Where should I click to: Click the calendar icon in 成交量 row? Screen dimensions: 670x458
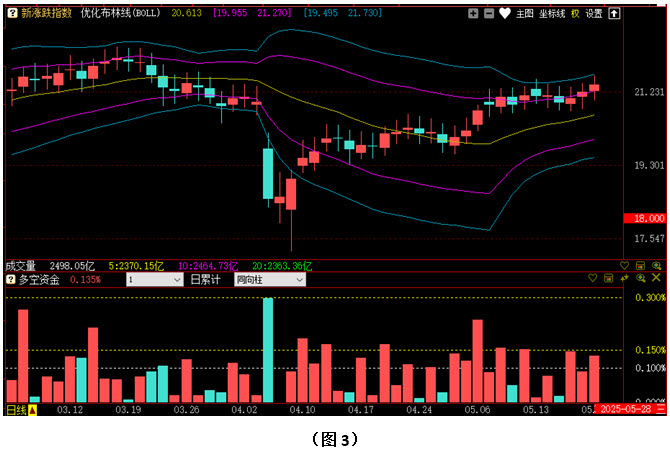pos(640,266)
